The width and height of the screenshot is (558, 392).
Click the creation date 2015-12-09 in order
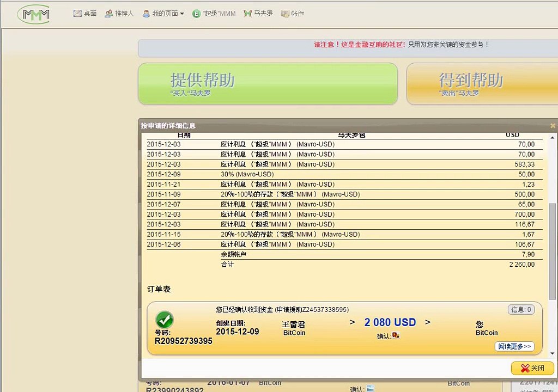(238, 332)
